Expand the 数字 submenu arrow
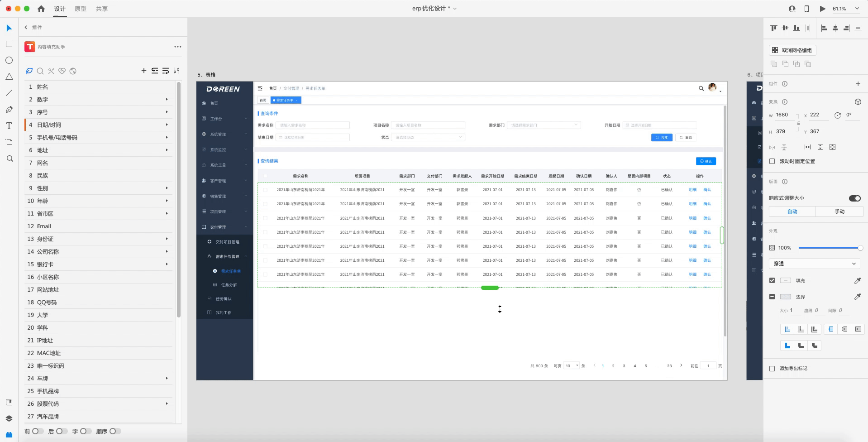 (x=167, y=99)
